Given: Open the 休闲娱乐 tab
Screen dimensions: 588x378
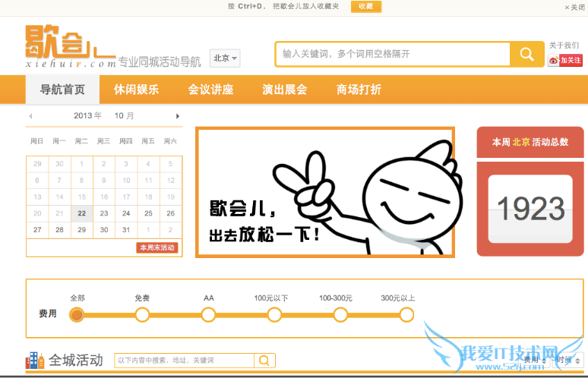Looking at the screenshot, I should 136,90.
